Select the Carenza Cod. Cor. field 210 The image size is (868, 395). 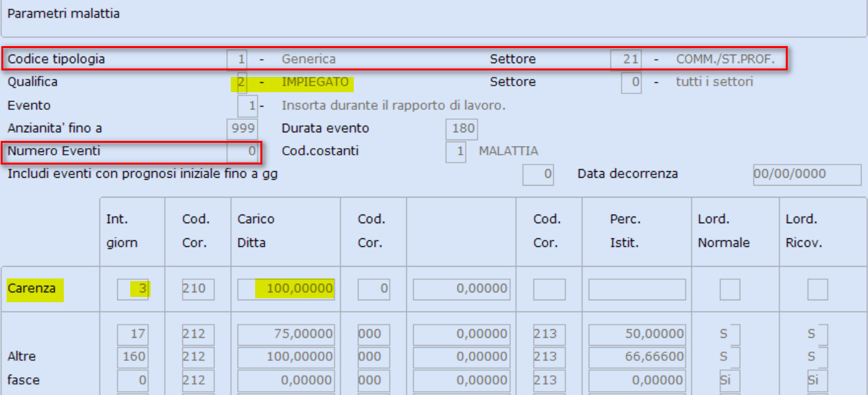pyautogui.click(x=199, y=289)
